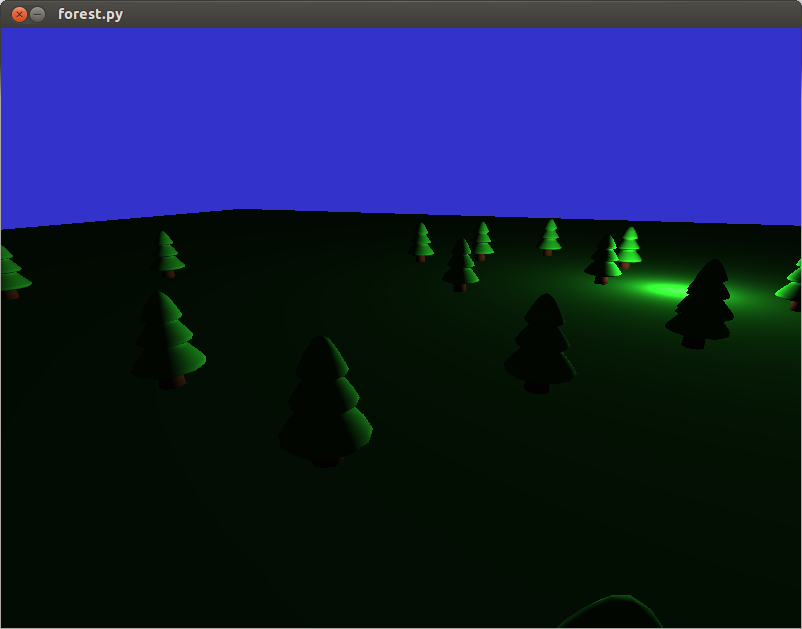The image size is (802, 629).
Task: Click the forest.py title text
Action: (x=91, y=14)
